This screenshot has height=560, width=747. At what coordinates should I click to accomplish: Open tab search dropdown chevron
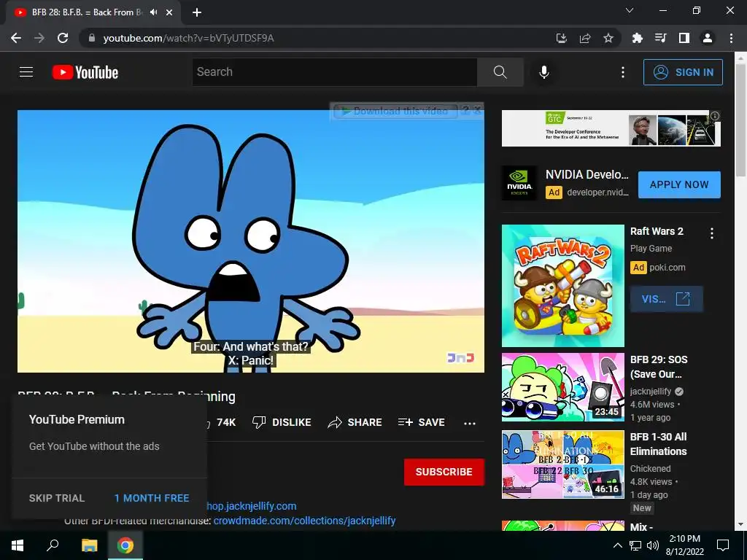(x=630, y=10)
